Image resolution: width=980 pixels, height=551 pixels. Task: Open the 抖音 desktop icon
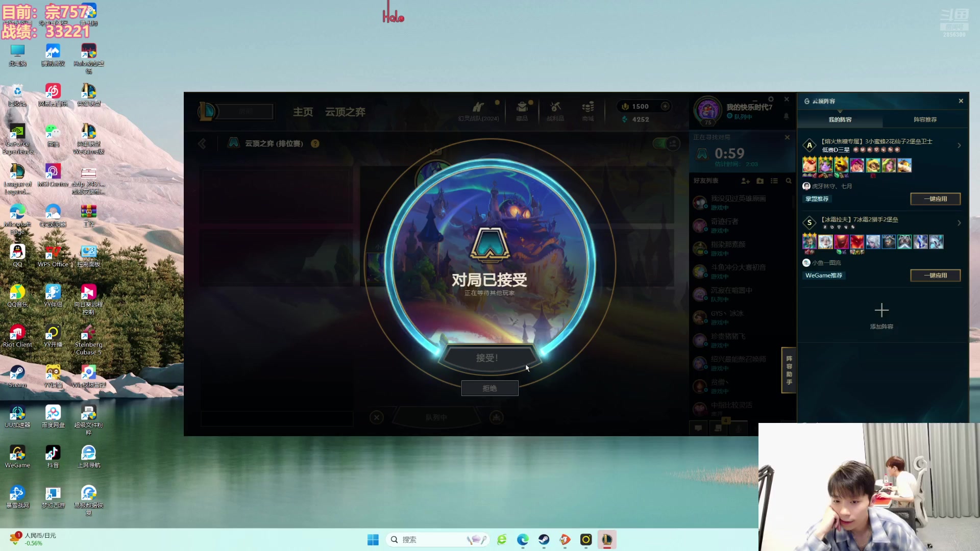click(53, 457)
